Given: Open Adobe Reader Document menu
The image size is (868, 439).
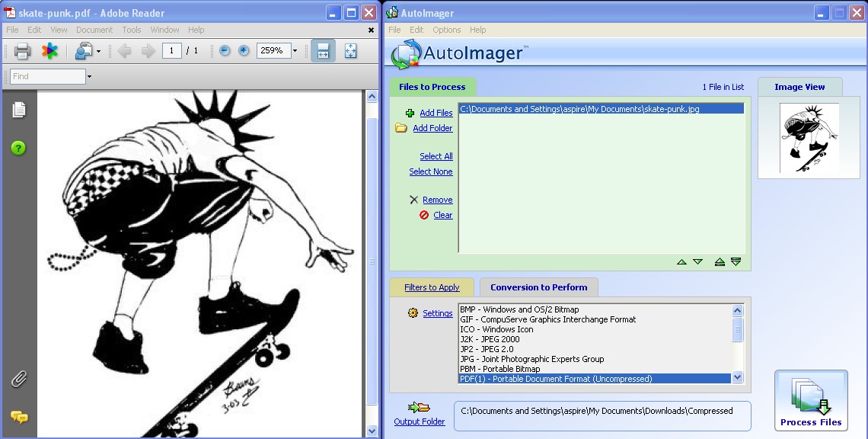Looking at the screenshot, I should pos(94,30).
